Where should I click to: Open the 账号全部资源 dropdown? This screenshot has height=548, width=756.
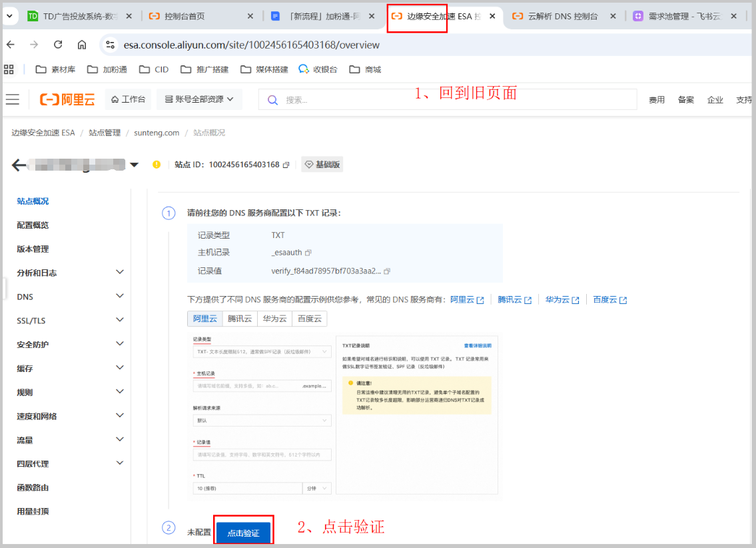click(199, 99)
